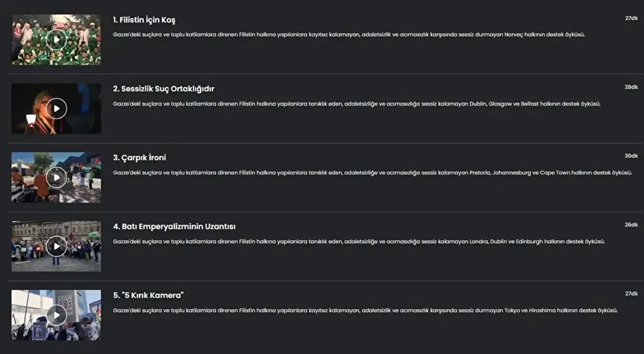The height and width of the screenshot is (354, 644).
Task: Click the 30dk duration label
Action: (x=631, y=156)
